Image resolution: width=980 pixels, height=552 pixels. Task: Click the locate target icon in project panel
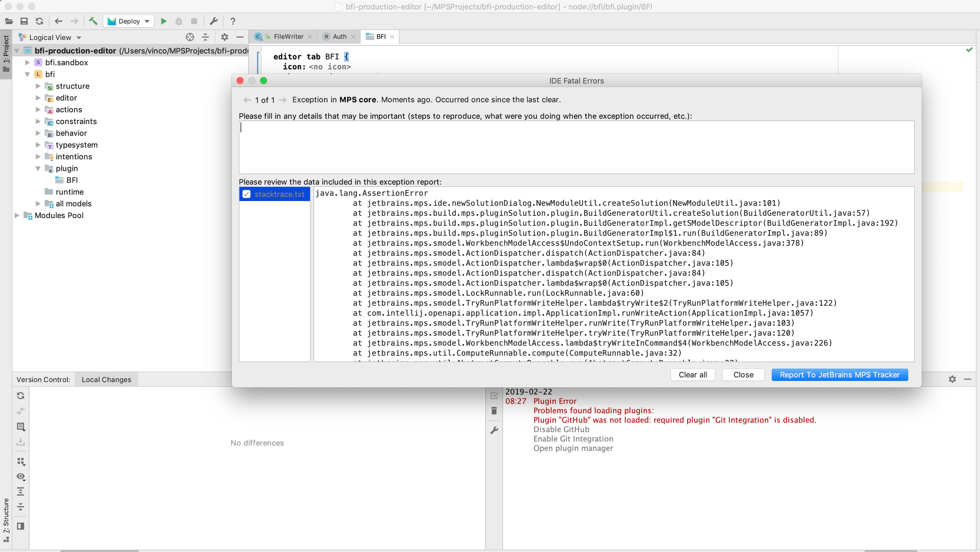pos(190,37)
